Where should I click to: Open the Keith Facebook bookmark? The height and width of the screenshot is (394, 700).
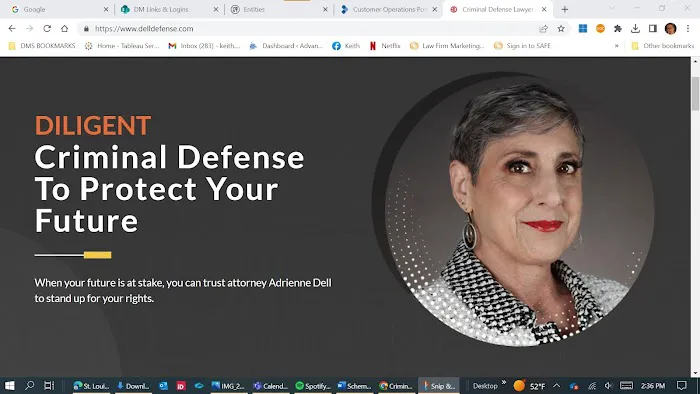coord(346,46)
